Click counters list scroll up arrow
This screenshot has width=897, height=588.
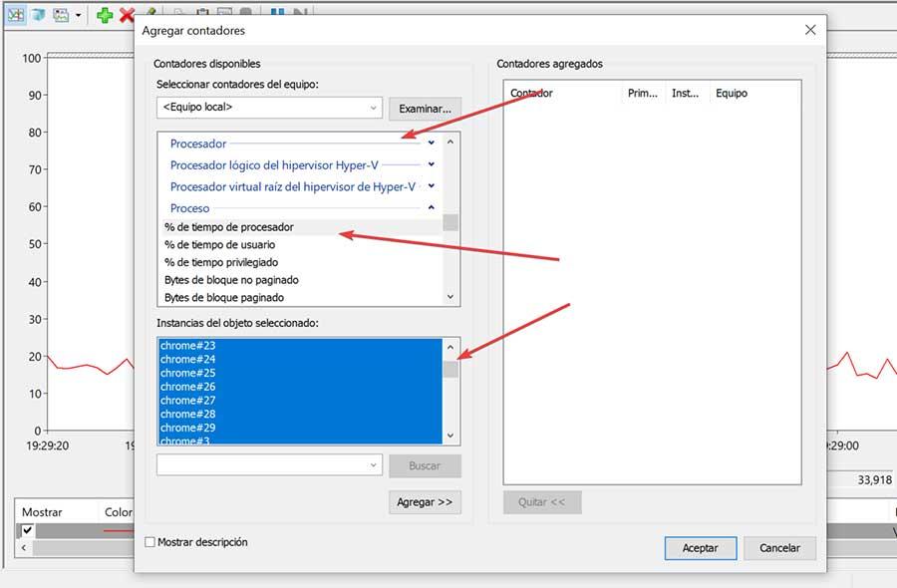(450, 142)
